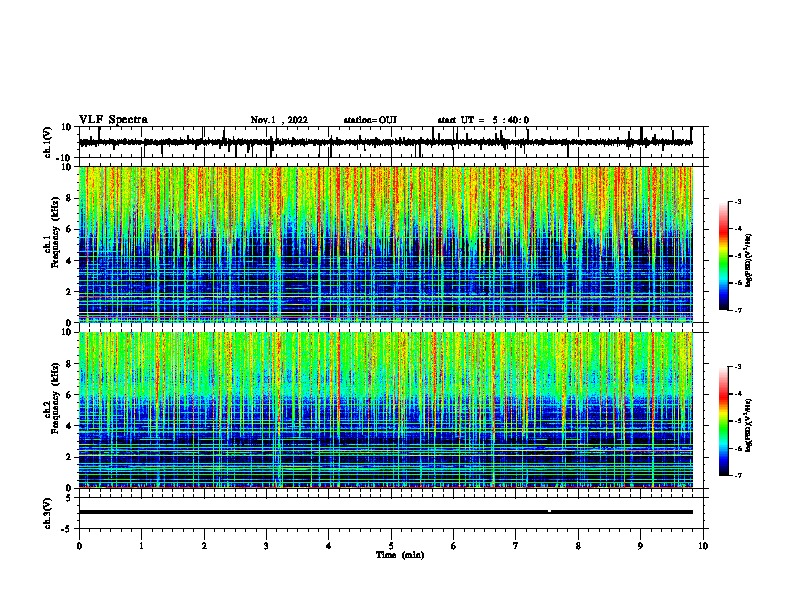
Task: Click time axis tick label '5'
Action: (391, 546)
